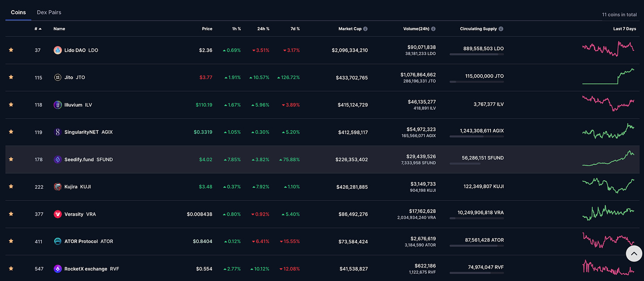Sort table by Market Cap header
The width and height of the screenshot is (644, 281).
pyautogui.click(x=350, y=29)
